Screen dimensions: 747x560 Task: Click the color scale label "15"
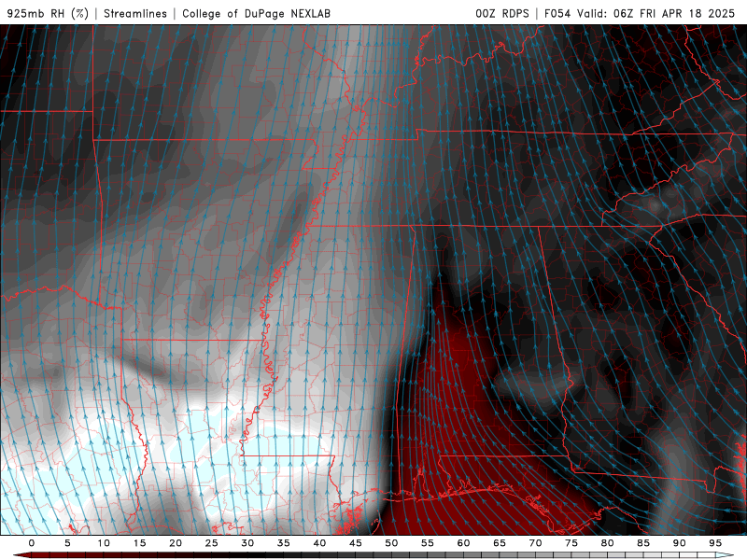139,543
